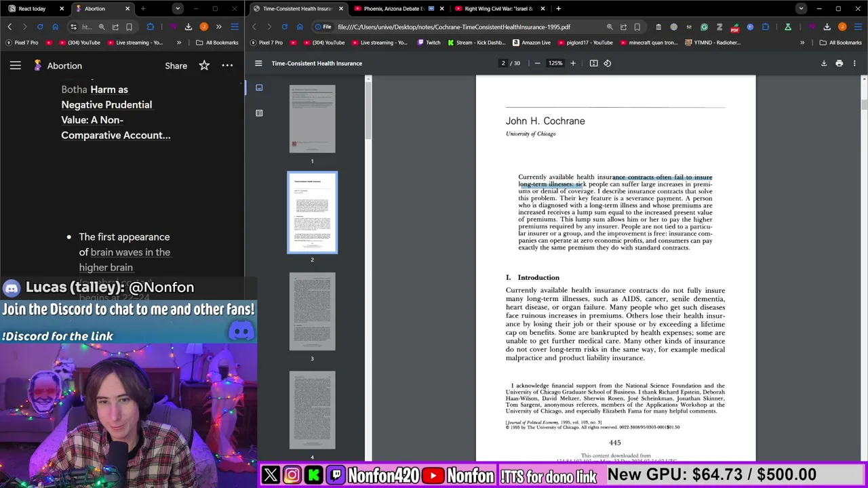This screenshot has width=868, height=488.
Task: Open a new tab in left browser
Action: pyautogui.click(x=143, y=9)
